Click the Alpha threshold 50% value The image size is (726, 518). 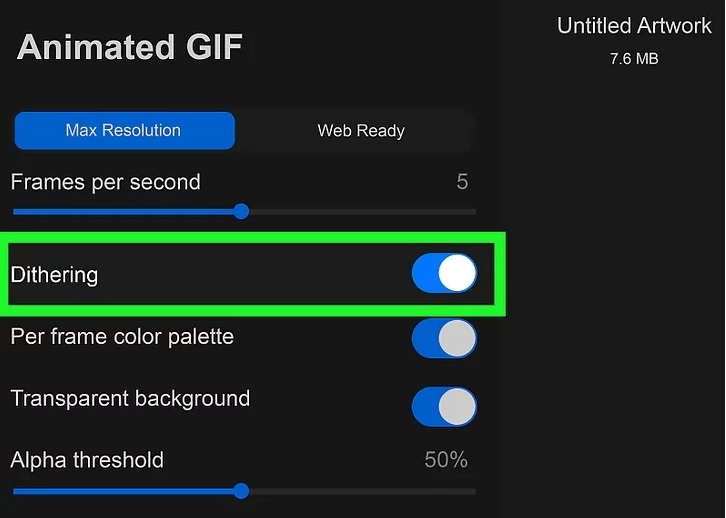(x=446, y=460)
